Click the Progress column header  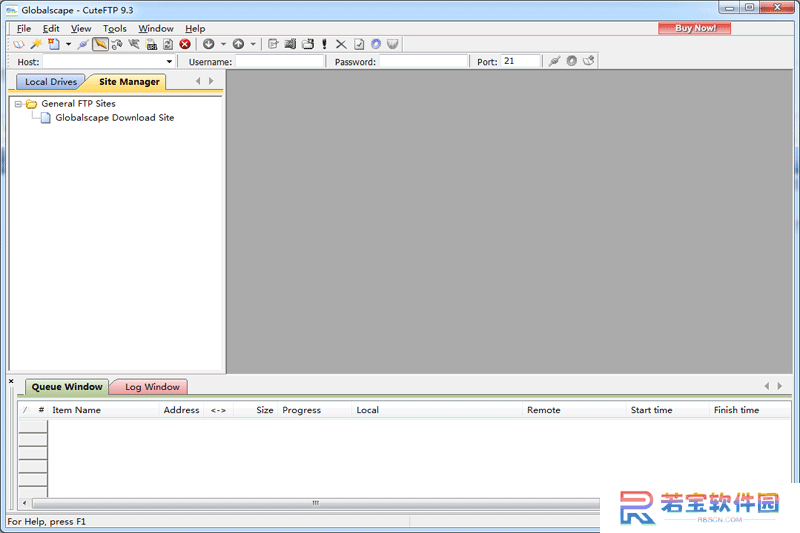(x=315, y=410)
